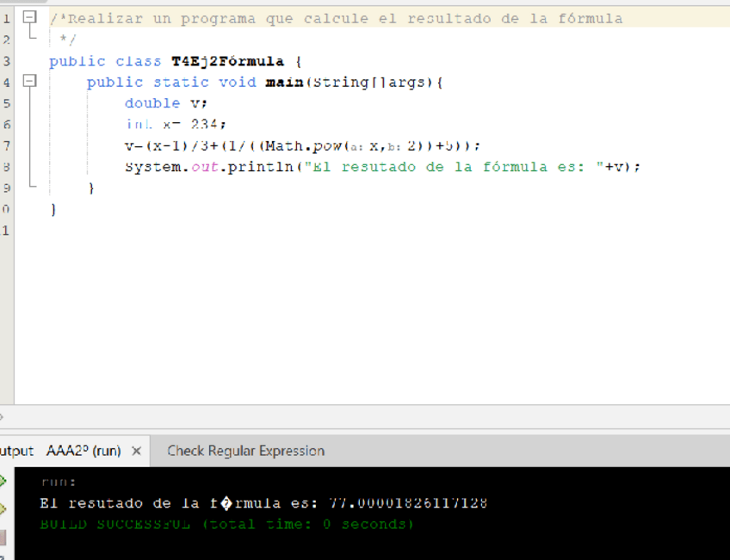
Task: Click the string literal 'El resutado de la fórmula es: '
Action: [x=454, y=167]
